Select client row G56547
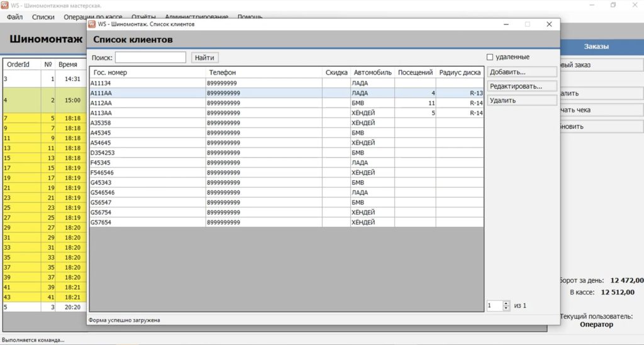 pyautogui.click(x=287, y=202)
